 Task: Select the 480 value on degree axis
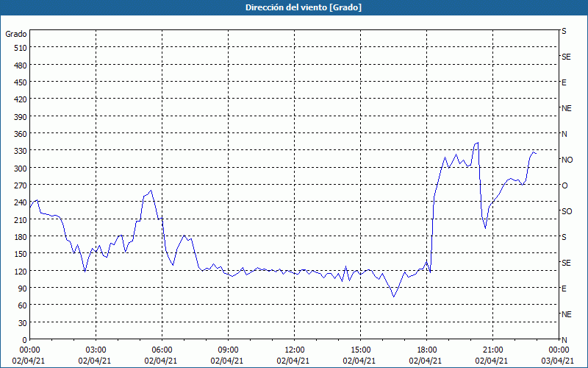click(21, 66)
